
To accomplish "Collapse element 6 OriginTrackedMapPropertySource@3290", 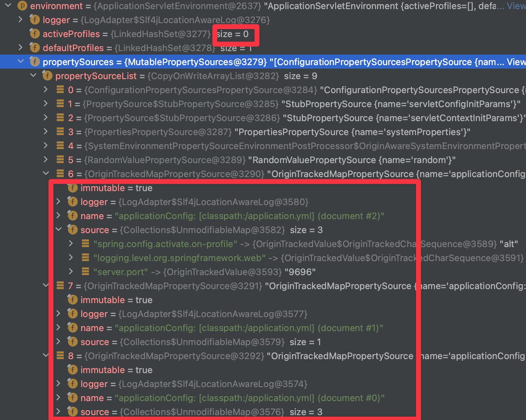I will tap(46, 174).
